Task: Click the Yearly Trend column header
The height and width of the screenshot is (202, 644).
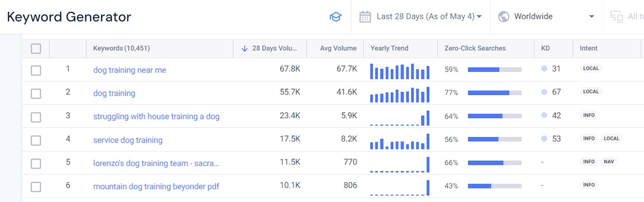Action: (x=390, y=48)
